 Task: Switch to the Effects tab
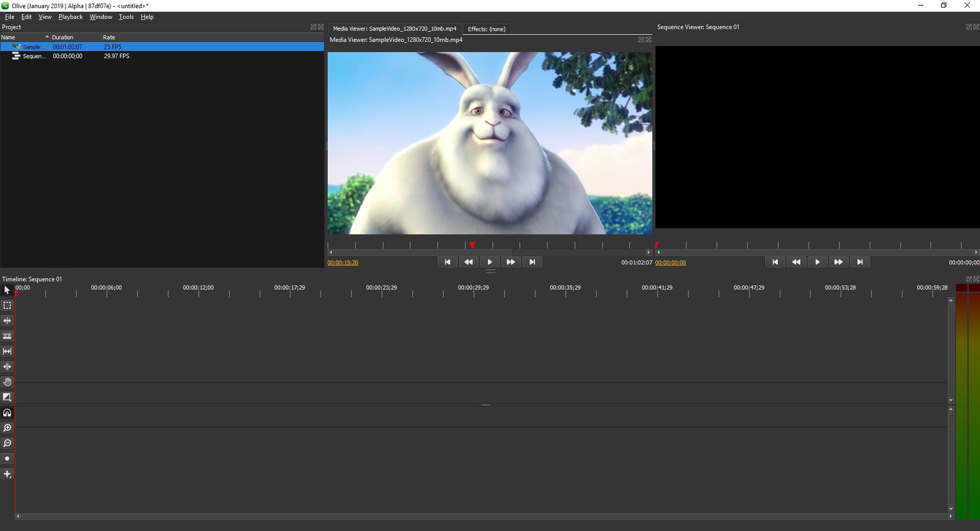[x=485, y=29]
